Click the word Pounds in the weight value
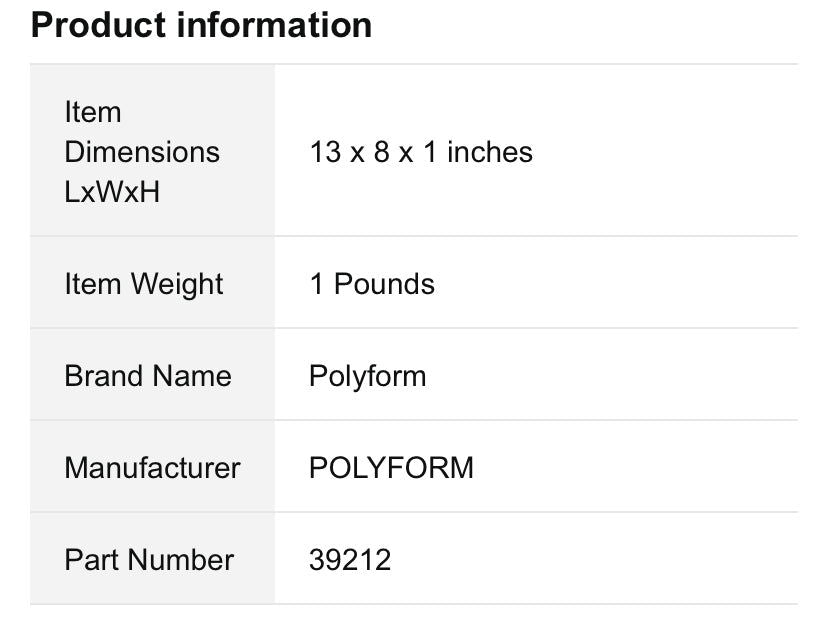 point(384,284)
